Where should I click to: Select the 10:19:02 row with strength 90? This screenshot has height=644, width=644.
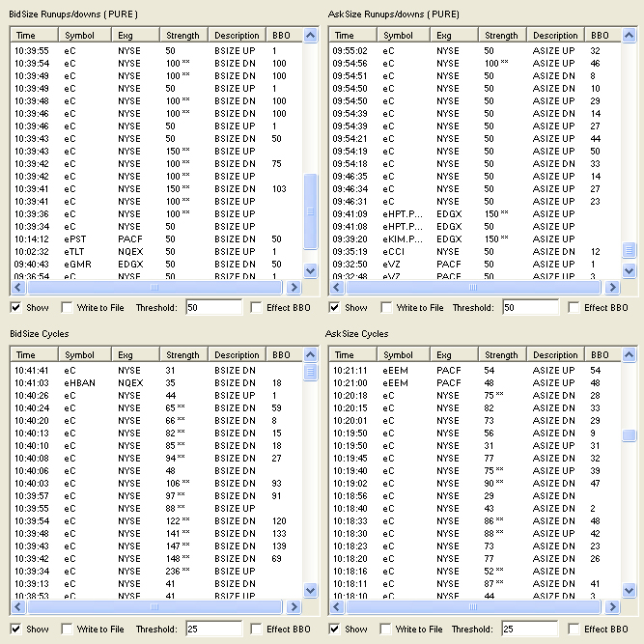point(475,483)
